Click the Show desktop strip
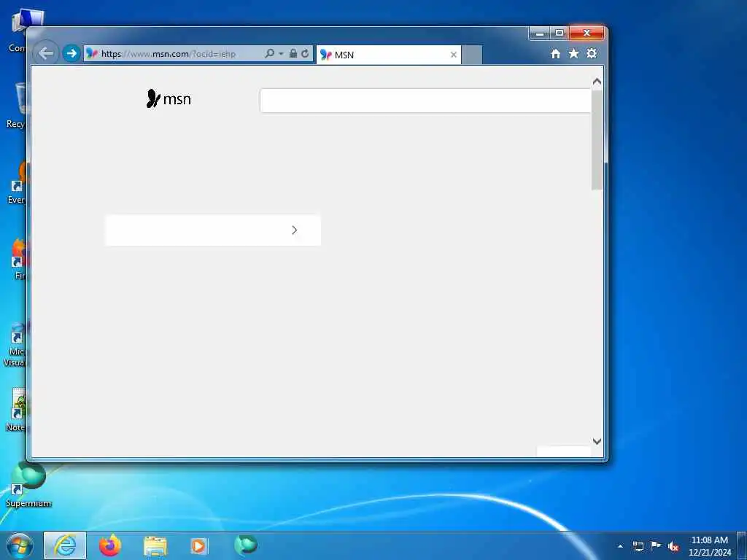 [x=742, y=546]
